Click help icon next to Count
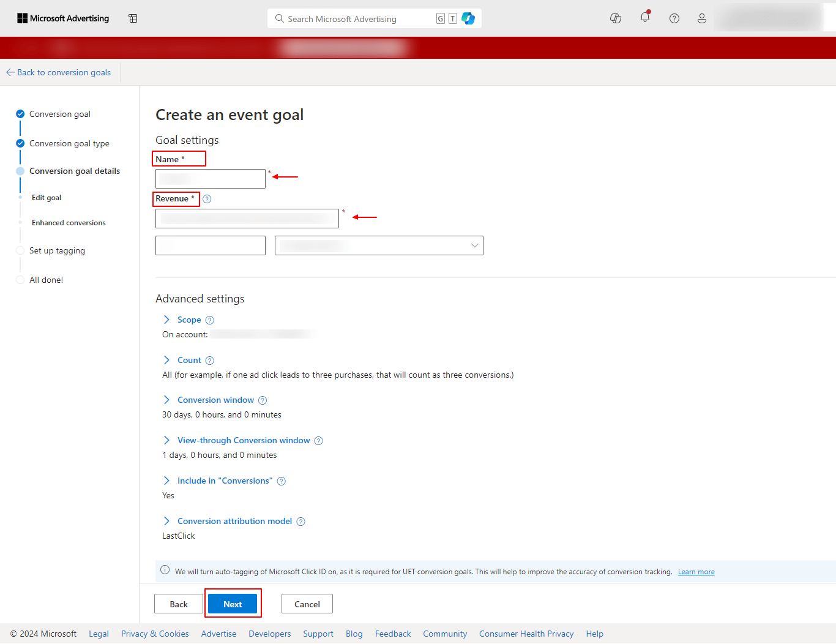The image size is (836, 644). pos(209,361)
